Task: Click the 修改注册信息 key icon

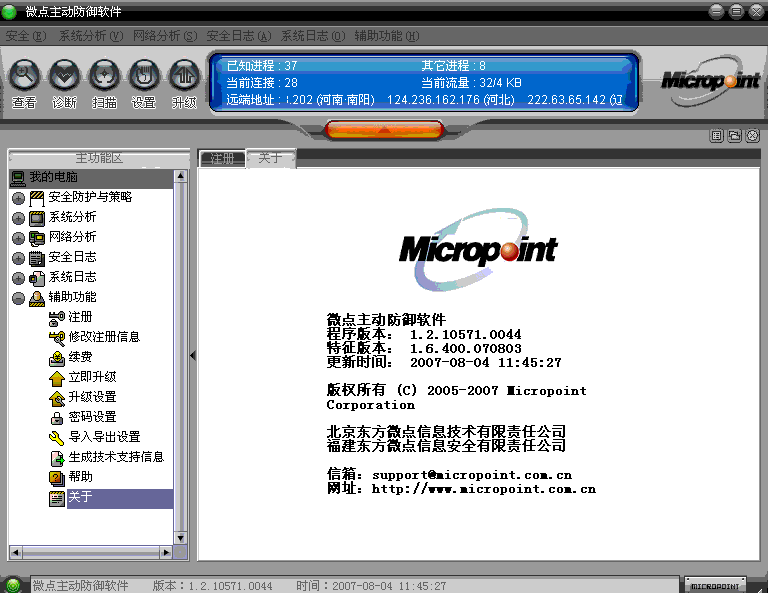Action: [x=57, y=338]
